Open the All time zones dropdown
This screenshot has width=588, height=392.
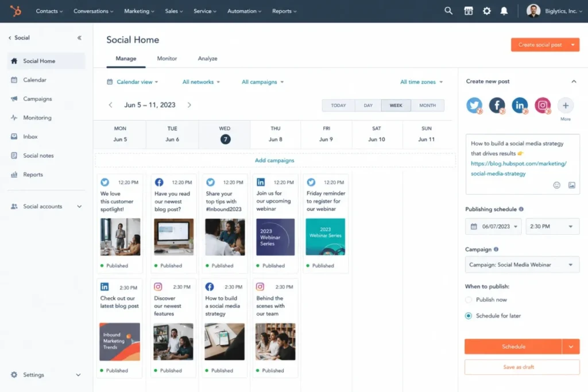point(421,81)
